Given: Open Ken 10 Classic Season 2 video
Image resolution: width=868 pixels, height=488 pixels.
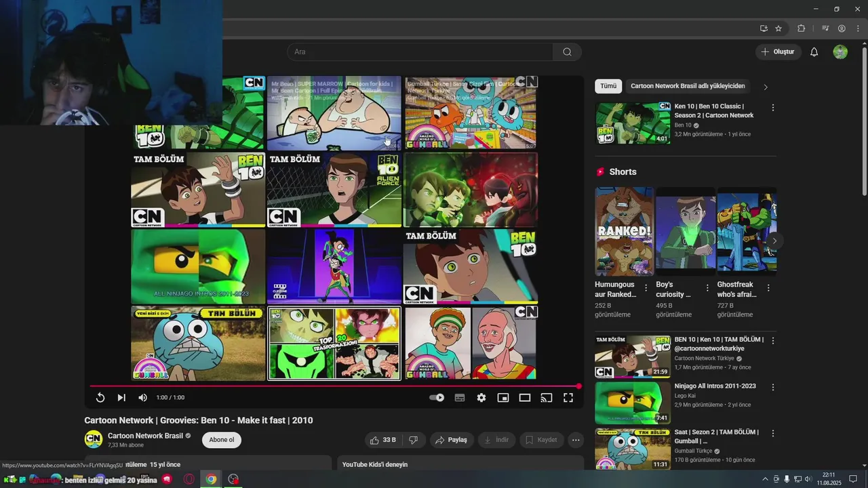Looking at the screenshot, I should [x=633, y=123].
